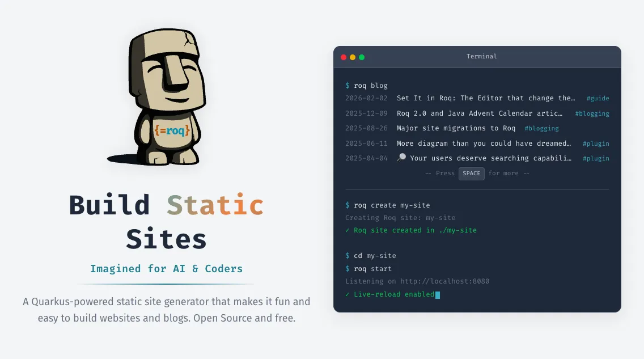
Task: Click the 'cd my-site' command
Action: pyautogui.click(x=370, y=255)
